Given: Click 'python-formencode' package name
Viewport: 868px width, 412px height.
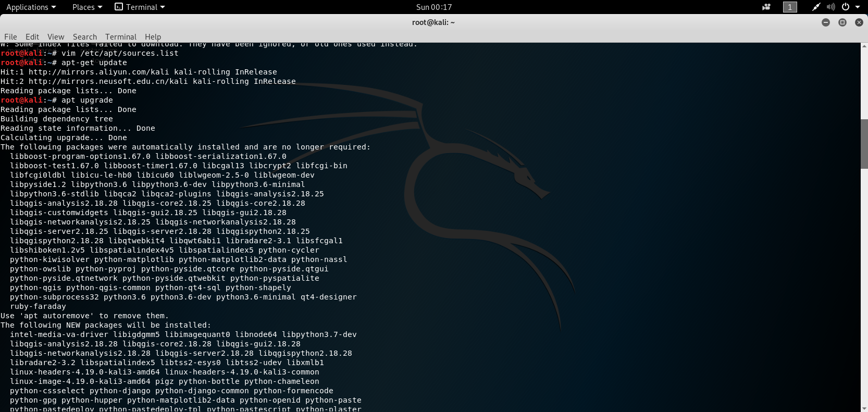Looking at the screenshot, I should pyautogui.click(x=293, y=391).
